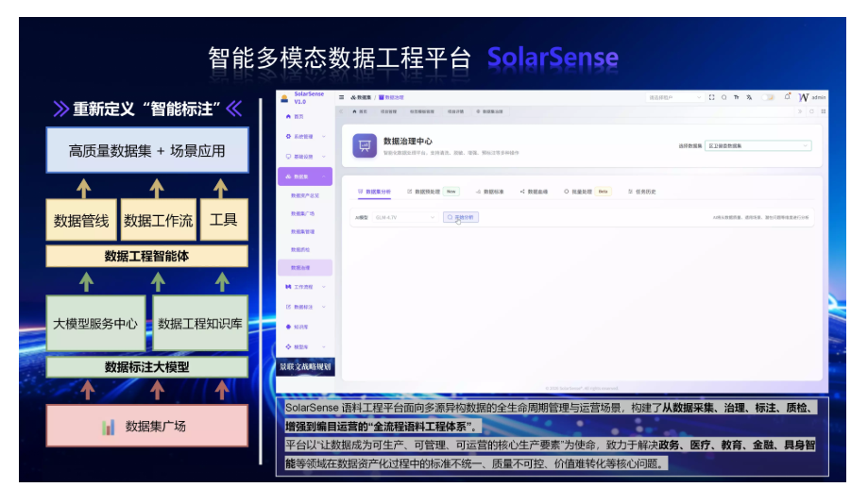Expand the 系统管理 menu chevron

point(324,136)
